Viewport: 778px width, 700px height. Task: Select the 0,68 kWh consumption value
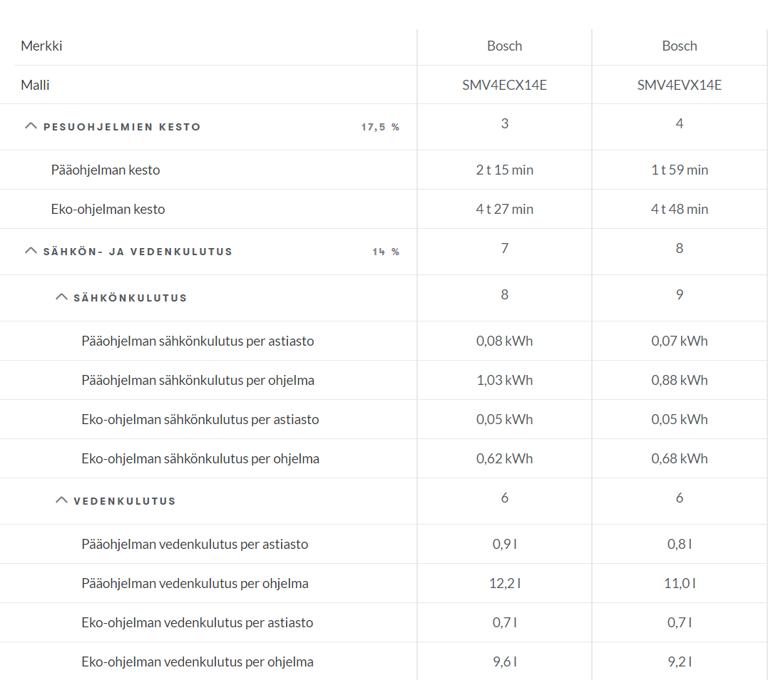[679, 458]
